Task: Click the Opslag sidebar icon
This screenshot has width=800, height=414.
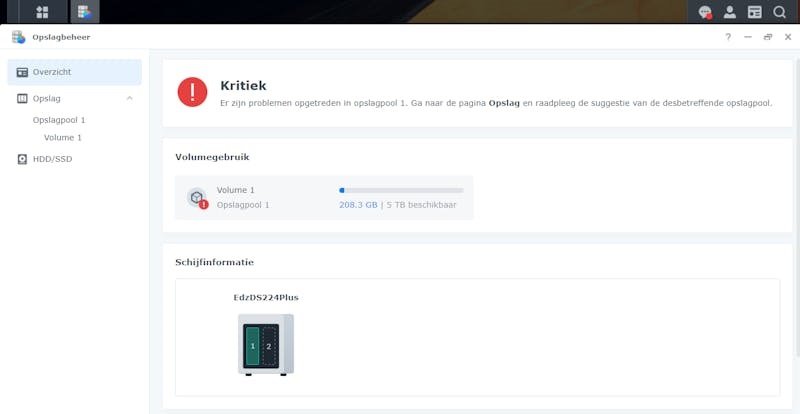Action: (22, 98)
